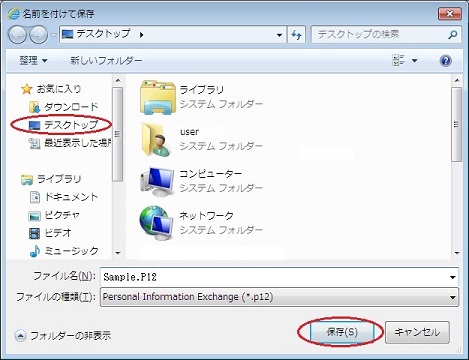This screenshot has height=360, width=469.
Task: Click the file list vertical scrollbar thumb
Action: coord(457,124)
